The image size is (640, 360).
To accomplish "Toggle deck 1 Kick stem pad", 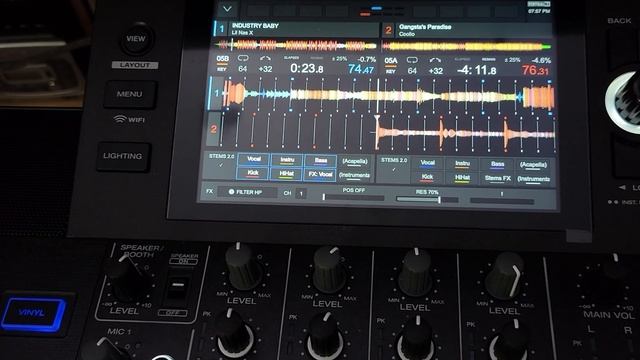I will 253,173.
